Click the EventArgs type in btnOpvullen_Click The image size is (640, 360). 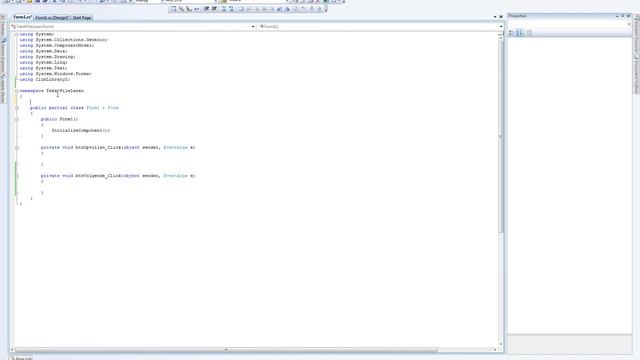(x=176, y=148)
